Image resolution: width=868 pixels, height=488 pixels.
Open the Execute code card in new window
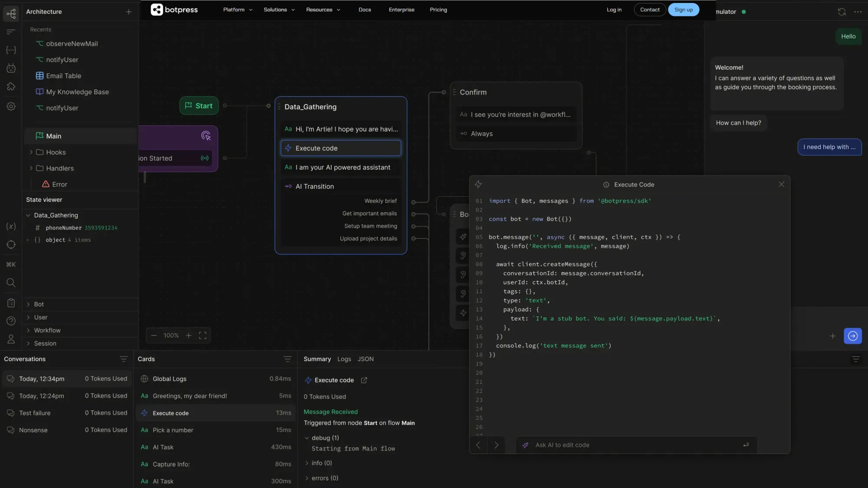click(364, 380)
